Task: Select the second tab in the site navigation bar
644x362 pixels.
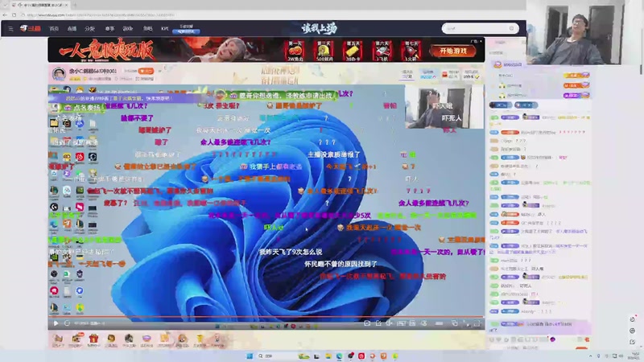Action: click(x=72, y=28)
